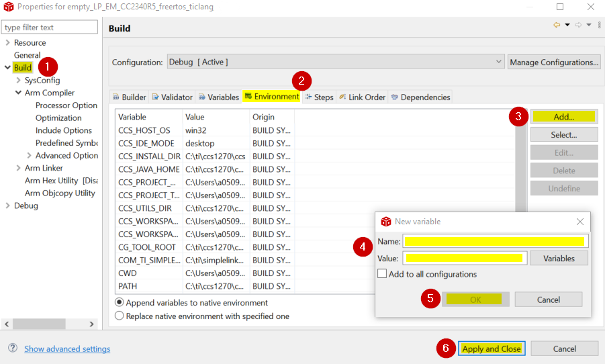Collapse the Build tree node
Viewport: 605px width, 364px height.
click(x=7, y=68)
